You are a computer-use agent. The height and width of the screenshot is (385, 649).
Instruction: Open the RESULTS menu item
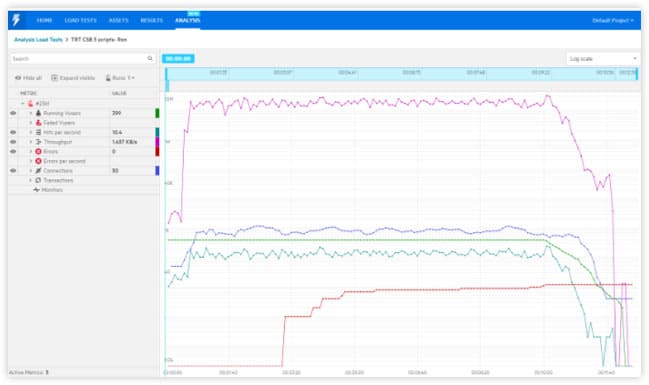[x=151, y=20]
